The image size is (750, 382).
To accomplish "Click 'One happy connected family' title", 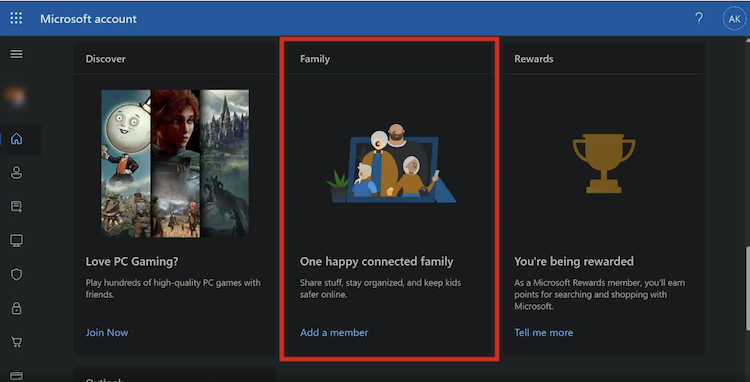I will (376, 262).
